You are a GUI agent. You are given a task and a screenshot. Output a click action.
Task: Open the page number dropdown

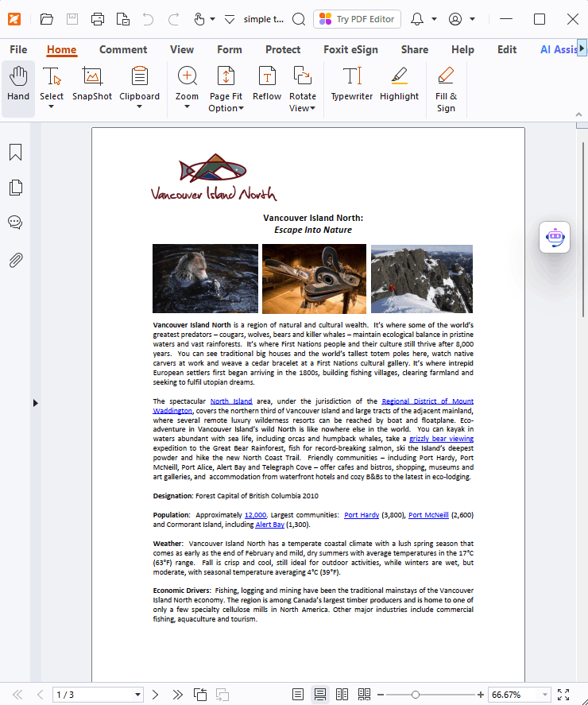pyautogui.click(x=137, y=695)
